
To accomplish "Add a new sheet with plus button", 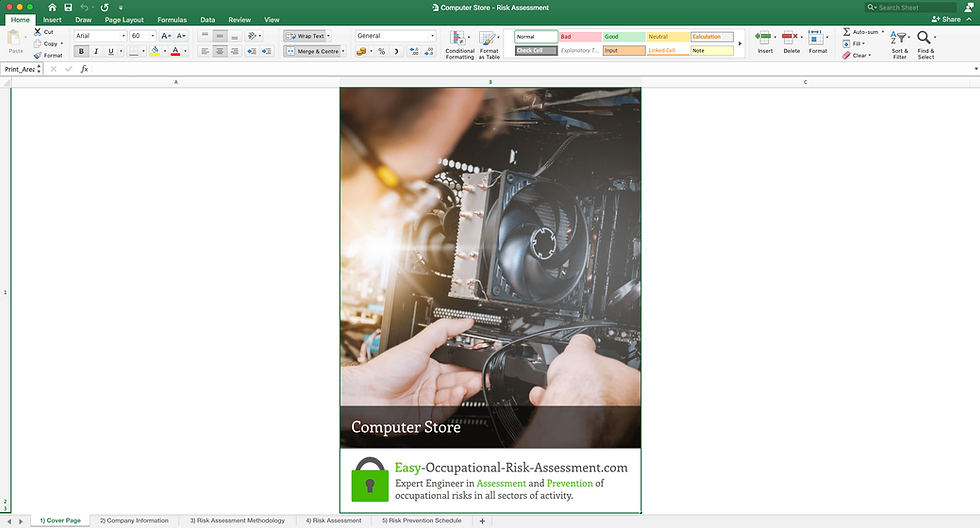I will (x=482, y=521).
